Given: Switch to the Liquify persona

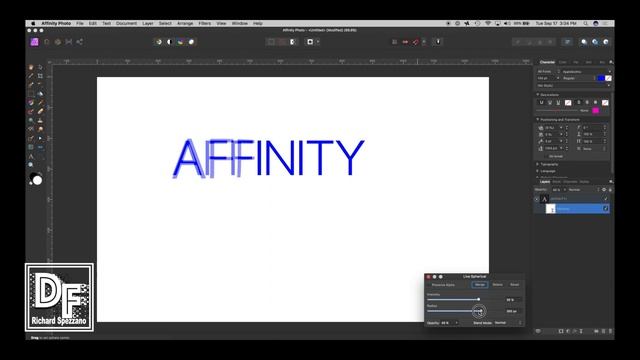Looking at the screenshot, I should tap(47, 42).
